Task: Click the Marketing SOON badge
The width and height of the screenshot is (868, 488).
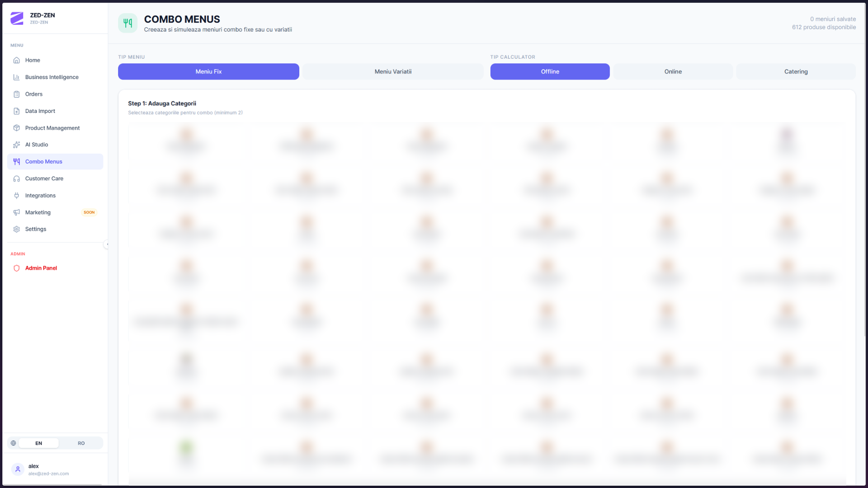Action: (x=89, y=212)
